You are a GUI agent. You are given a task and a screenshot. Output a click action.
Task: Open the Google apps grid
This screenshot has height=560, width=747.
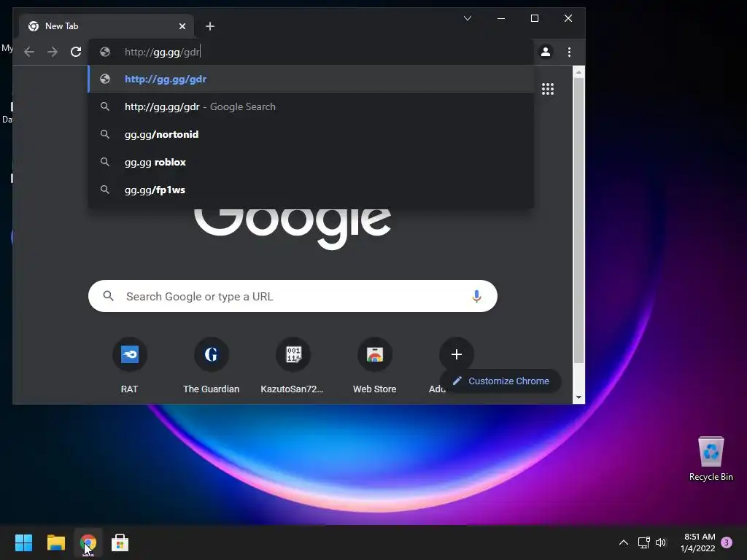(x=548, y=89)
